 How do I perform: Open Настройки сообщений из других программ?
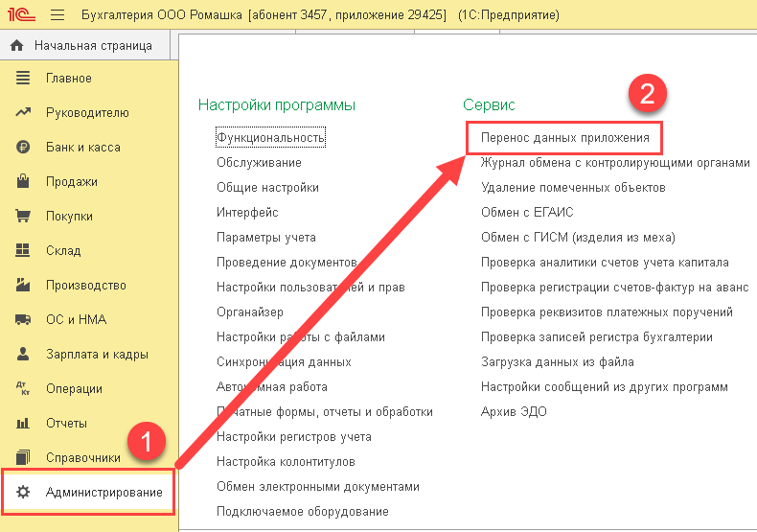point(605,387)
